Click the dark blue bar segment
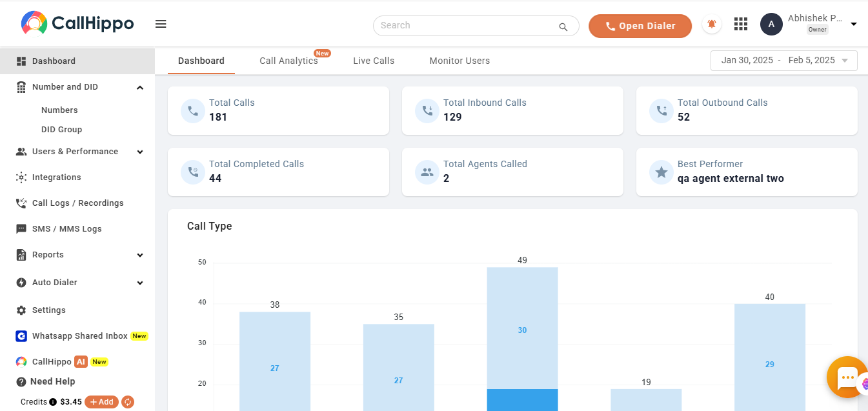Screen dimensions: 868x411 (522, 400)
